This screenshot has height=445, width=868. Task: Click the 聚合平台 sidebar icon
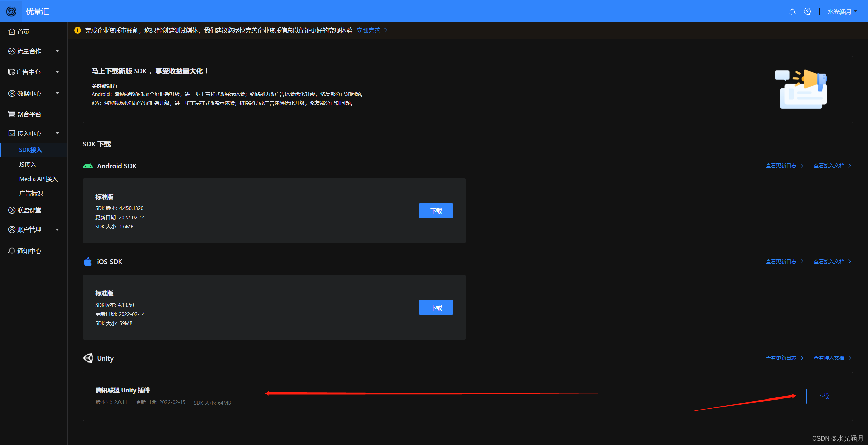[x=12, y=114]
